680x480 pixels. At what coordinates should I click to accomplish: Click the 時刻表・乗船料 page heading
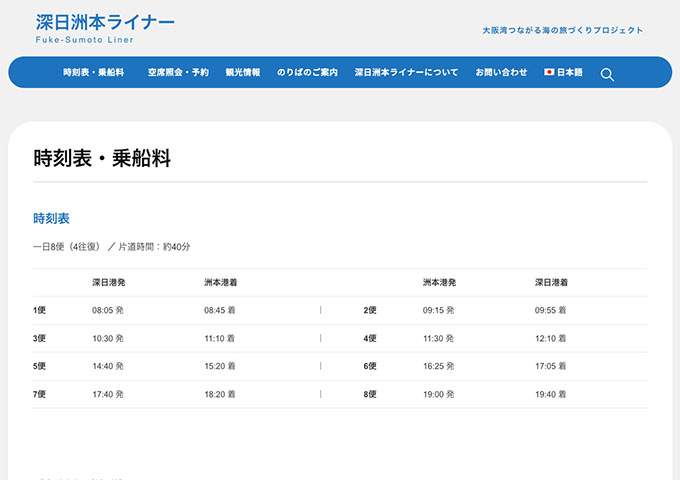(102, 158)
